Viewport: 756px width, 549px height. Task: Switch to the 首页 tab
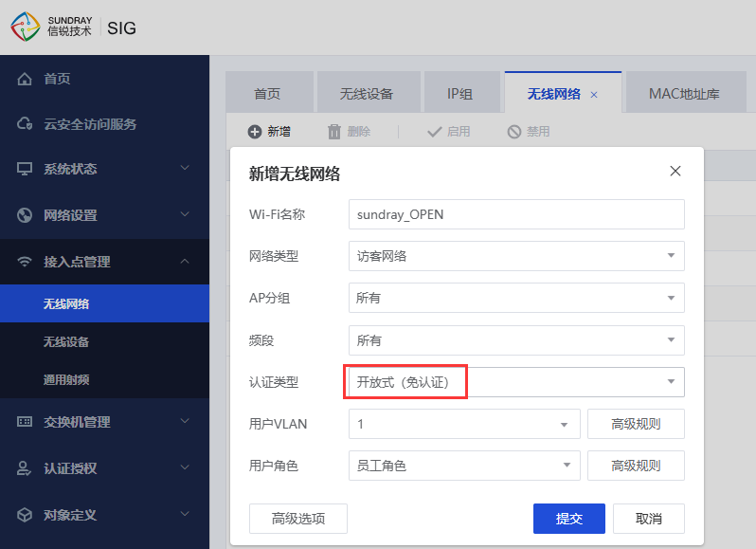(x=269, y=92)
